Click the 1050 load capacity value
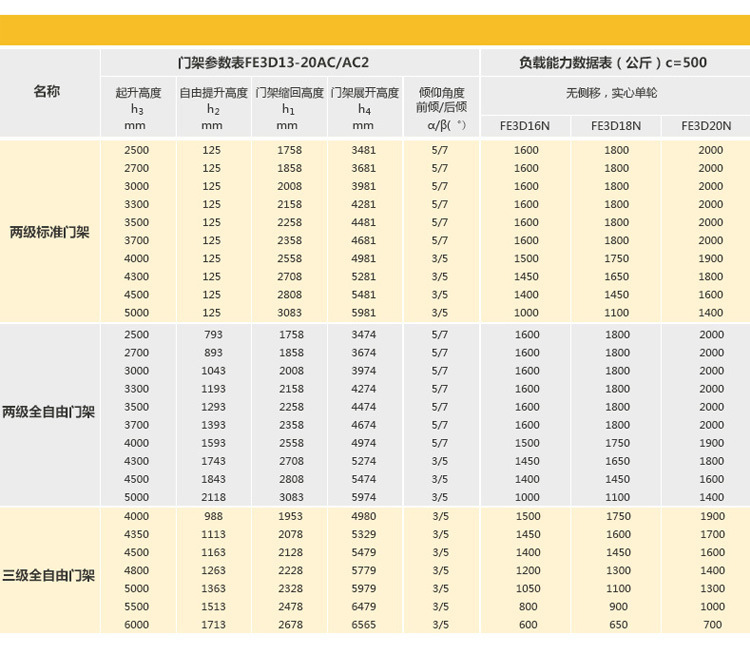The image size is (750, 645). point(528,589)
